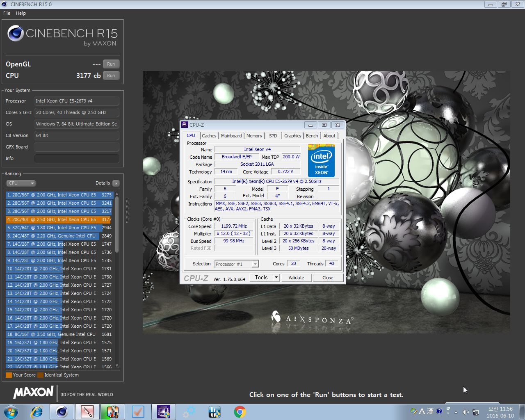Open the pen drawing app in taskbar
Image resolution: width=525 pixels, height=420 pixels.
[x=87, y=412]
